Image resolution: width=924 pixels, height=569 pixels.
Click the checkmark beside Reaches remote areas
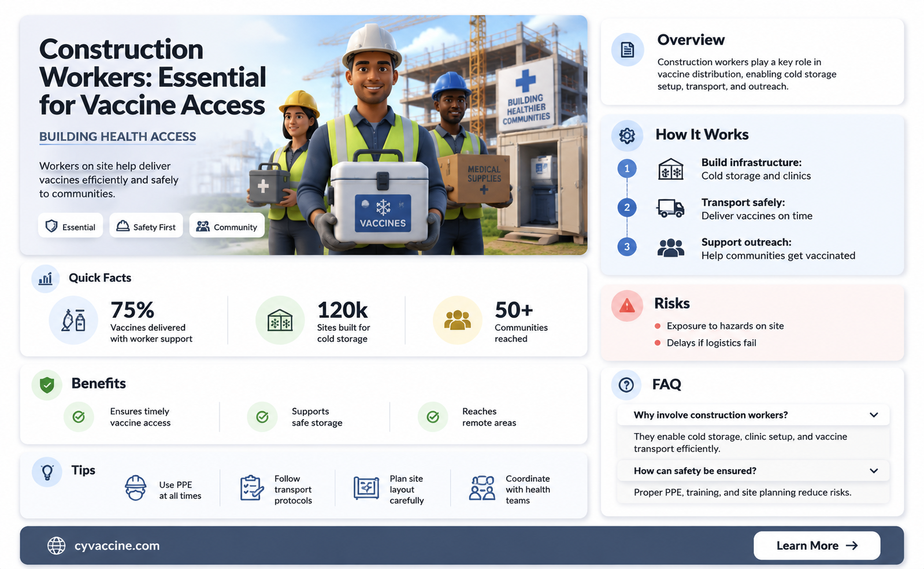click(433, 416)
